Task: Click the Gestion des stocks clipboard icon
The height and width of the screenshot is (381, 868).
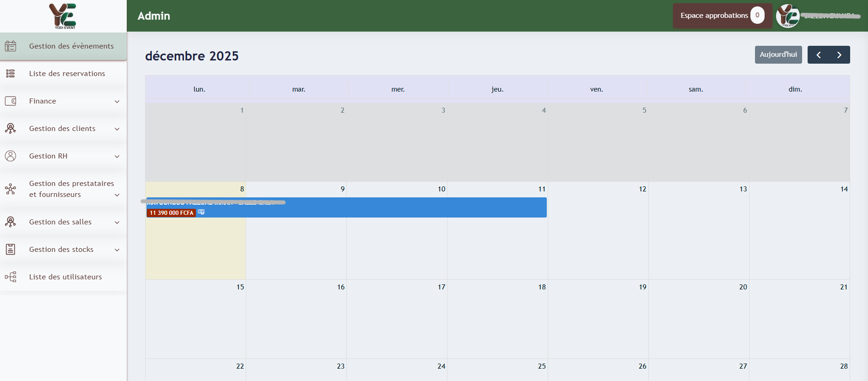Action: (x=11, y=250)
